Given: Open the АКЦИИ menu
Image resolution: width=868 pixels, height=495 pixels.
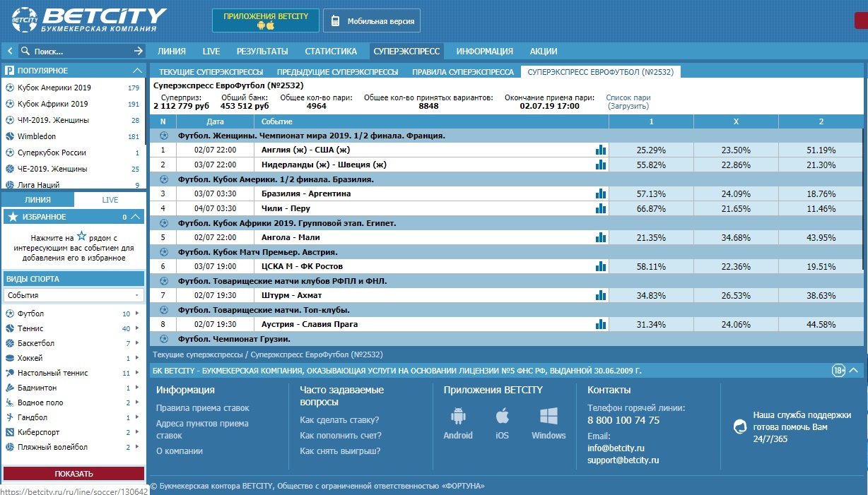Looking at the screenshot, I should pos(544,51).
